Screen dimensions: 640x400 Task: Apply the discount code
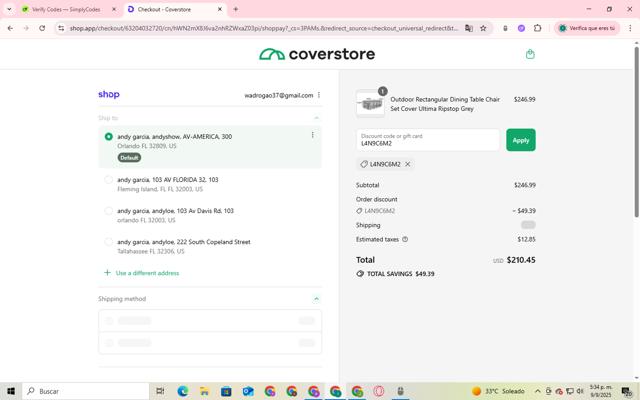pos(521,140)
